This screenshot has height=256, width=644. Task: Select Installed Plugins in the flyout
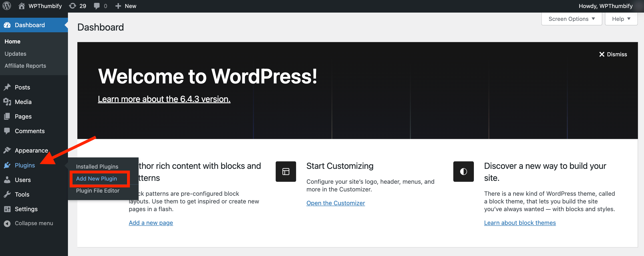97,167
